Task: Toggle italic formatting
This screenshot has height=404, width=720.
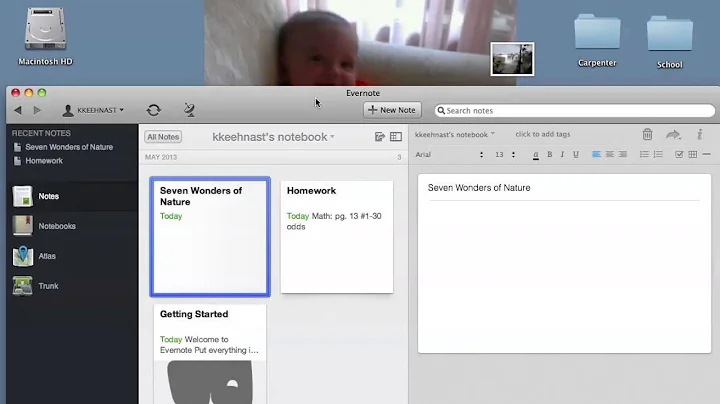Action: coord(562,155)
